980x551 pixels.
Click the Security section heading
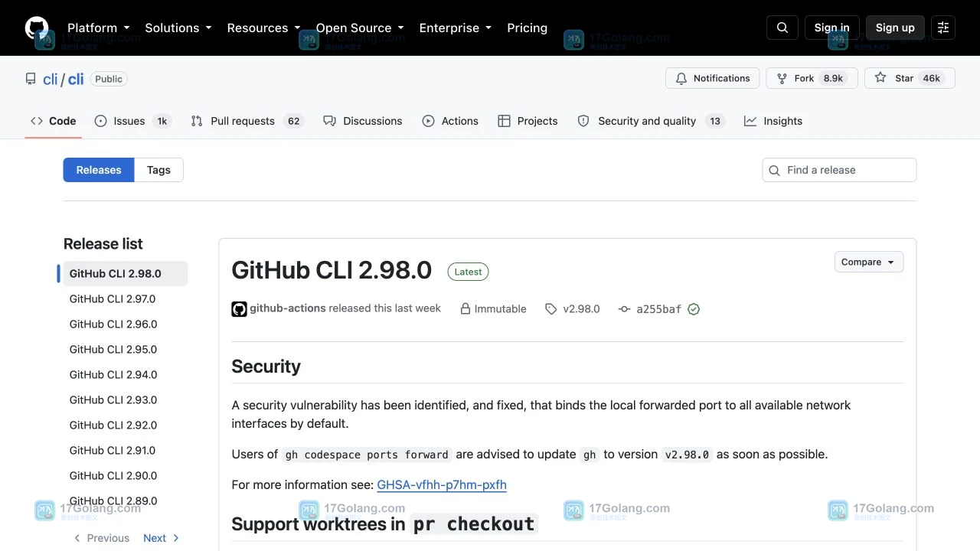click(266, 367)
